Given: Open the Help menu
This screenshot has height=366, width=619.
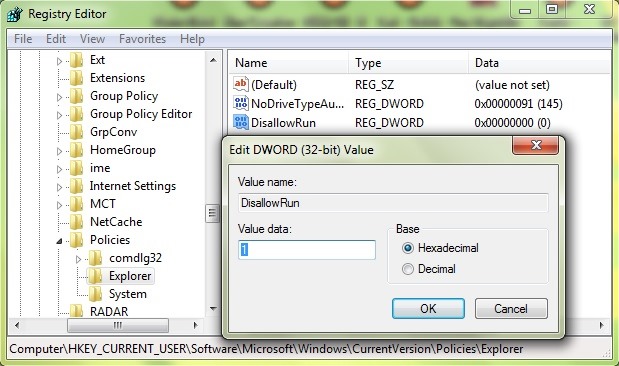Looking at the screenshot, I should coord(192,39).
